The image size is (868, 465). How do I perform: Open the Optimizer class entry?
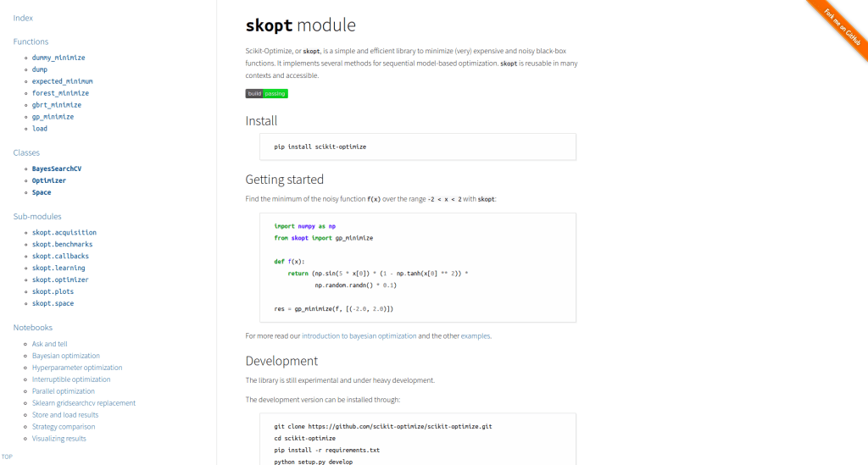(x=49, y=180)
